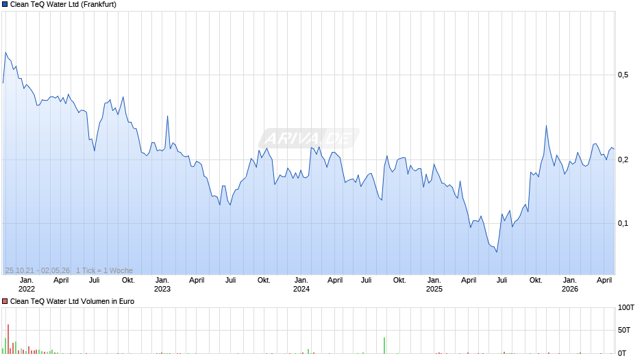Click the tallest red volume bar in late 2021
This screenshot has width=644, height=360.
8,339
